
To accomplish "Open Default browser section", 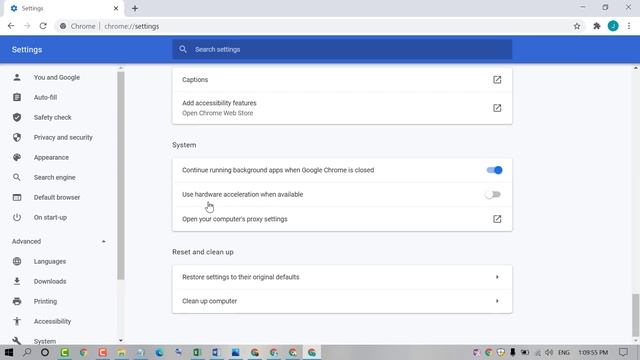I will click(57, 198).
